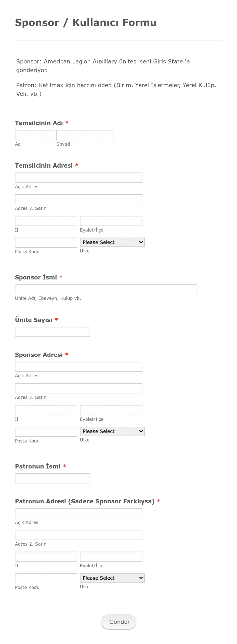Click Sponsor Adresi Açık Adres field
The width and height of the screenshot is (237, 644).
(x=78, y=367)
